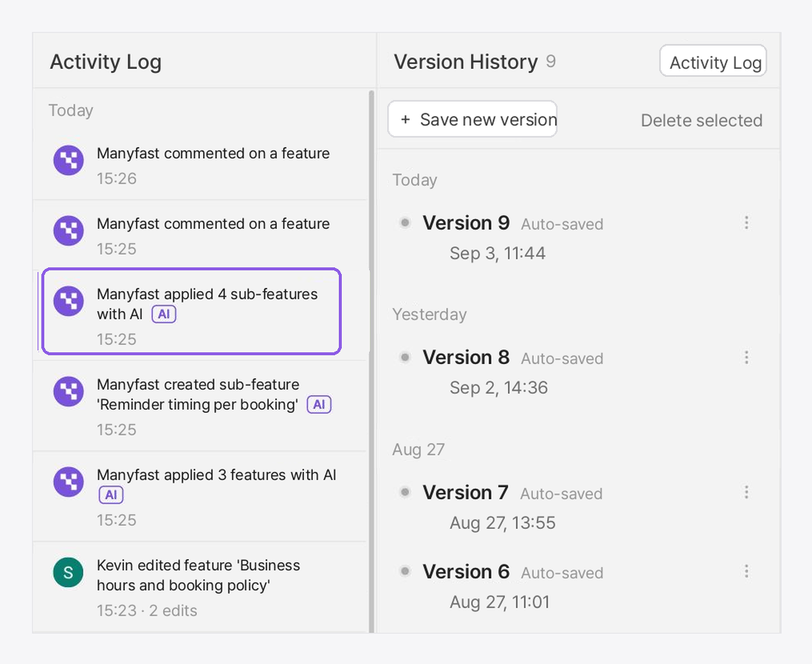Open three-dot menu for Version 9
The height and width of the screenshot is (664, 812).
click(746, 222)
